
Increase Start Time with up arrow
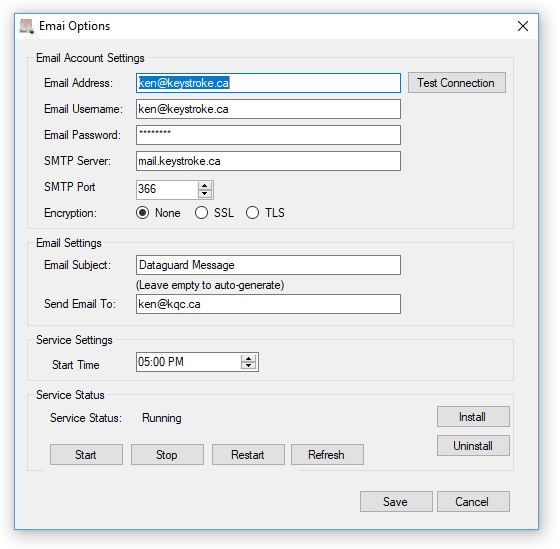(248, 358)
